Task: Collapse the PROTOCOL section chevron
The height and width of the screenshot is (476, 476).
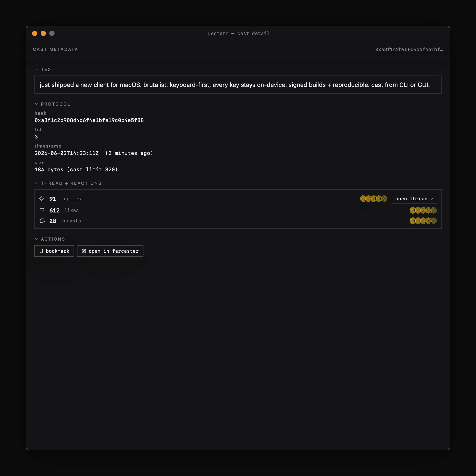Action: [37, 104]
